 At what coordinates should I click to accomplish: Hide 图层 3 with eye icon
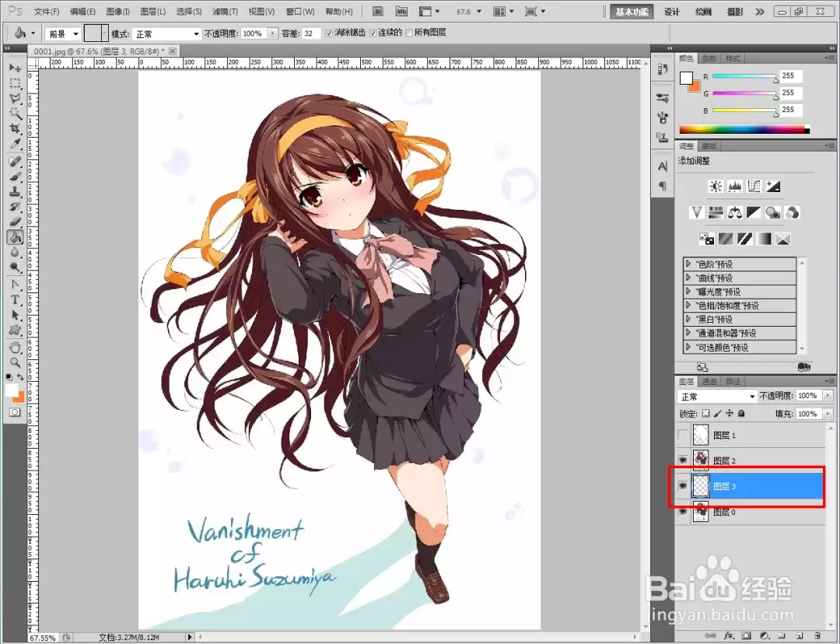click(x=683, y=486)
